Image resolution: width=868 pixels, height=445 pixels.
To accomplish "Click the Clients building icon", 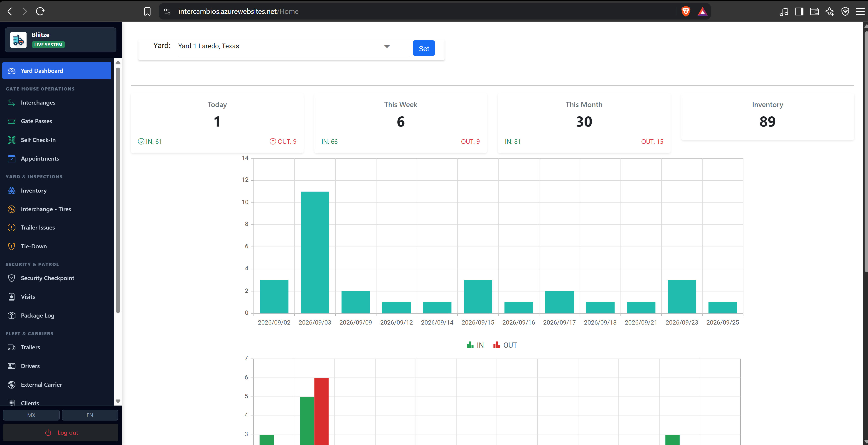I will (x=11, y=403).
